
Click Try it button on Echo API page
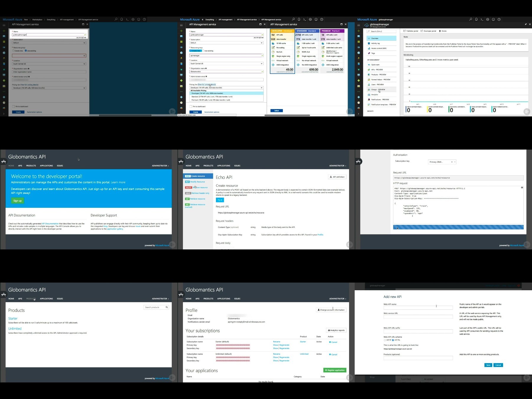coord(220,200)
